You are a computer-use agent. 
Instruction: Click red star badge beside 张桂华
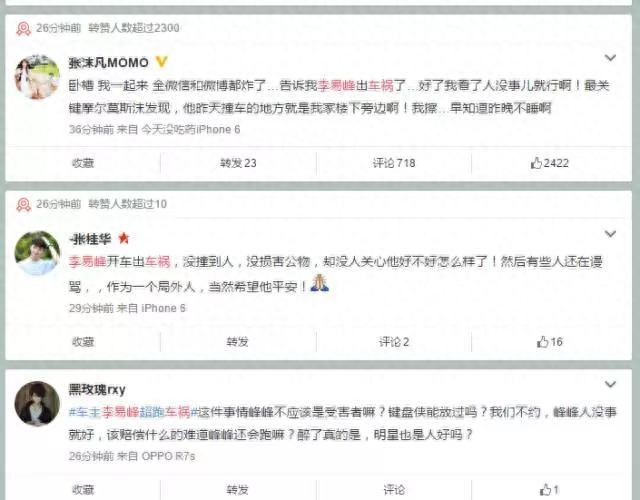(x=124, y=238)
